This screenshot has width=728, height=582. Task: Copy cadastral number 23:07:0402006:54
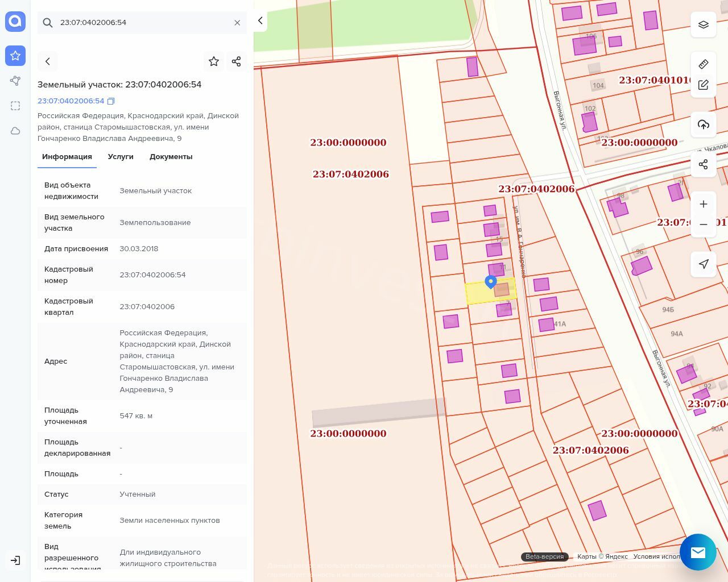point(111,101)
